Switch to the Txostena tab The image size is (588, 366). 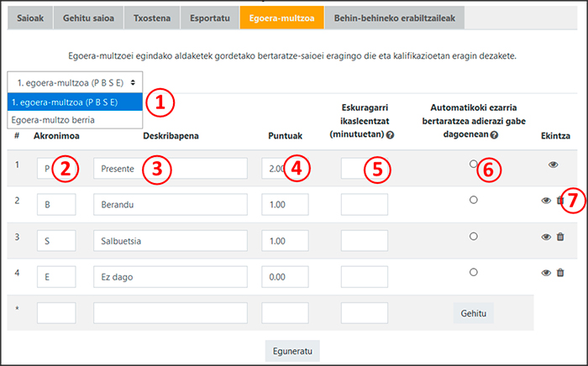click(x=152, y=17)
